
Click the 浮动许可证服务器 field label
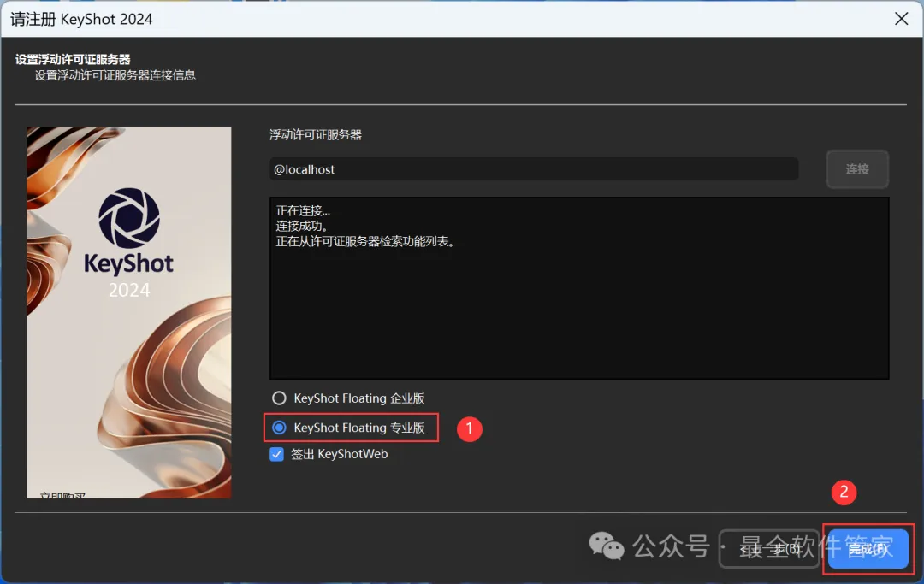[x=316, y=135]
